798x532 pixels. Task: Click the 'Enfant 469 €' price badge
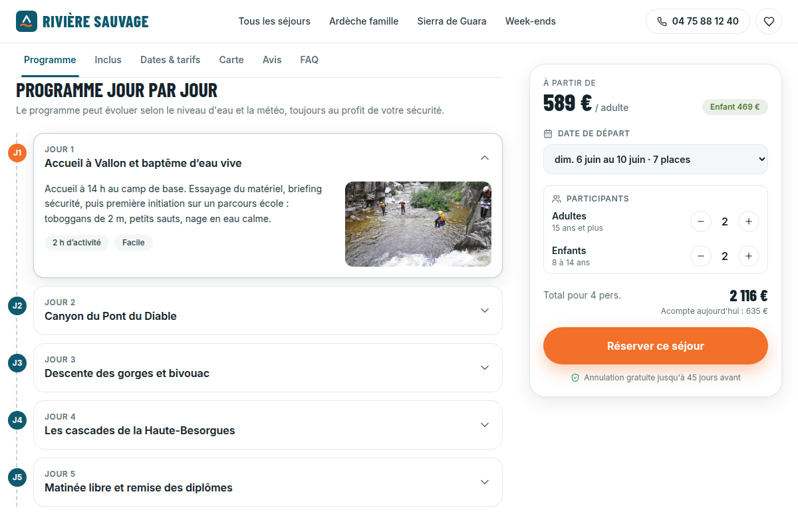pos(735,107)
